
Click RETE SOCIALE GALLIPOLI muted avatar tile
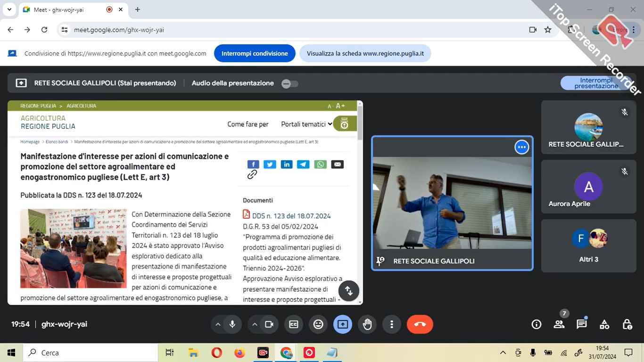pyautogui.click(x=589, y=127)
